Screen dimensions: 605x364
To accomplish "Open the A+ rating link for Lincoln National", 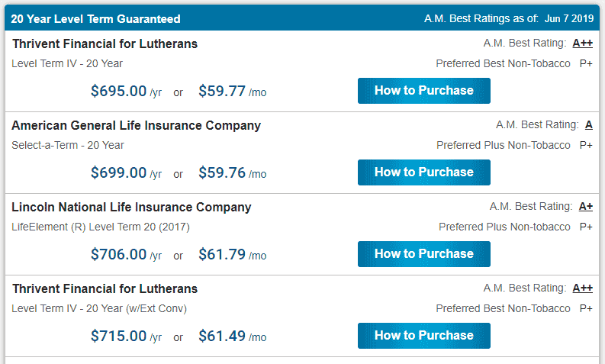I will (585, 207).
